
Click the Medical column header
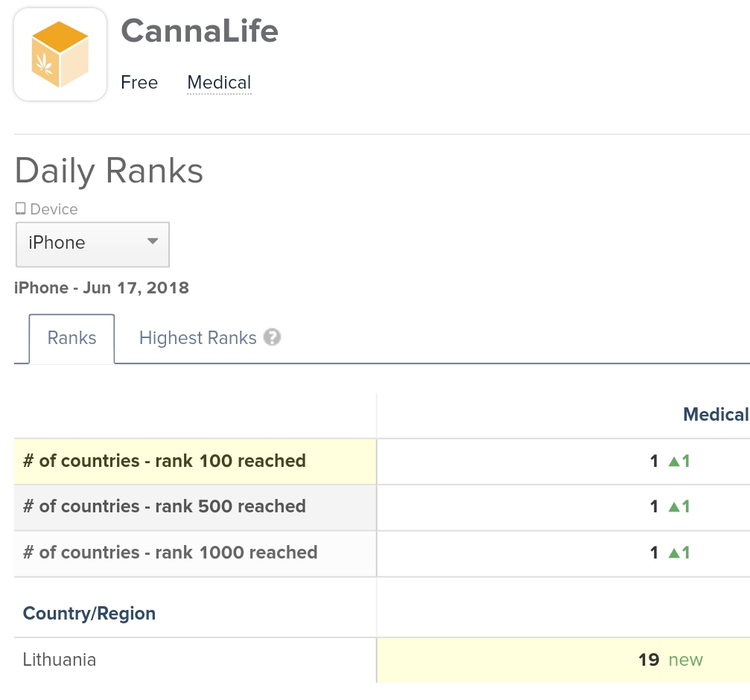click(x=716, y=414)
